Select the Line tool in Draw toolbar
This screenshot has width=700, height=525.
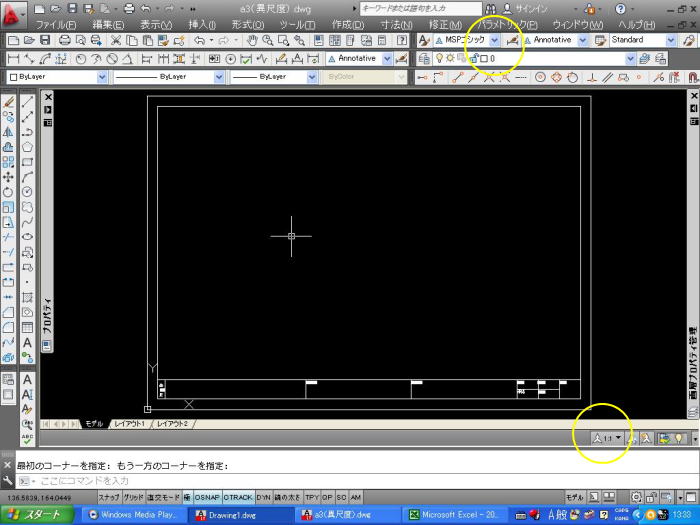27,101
